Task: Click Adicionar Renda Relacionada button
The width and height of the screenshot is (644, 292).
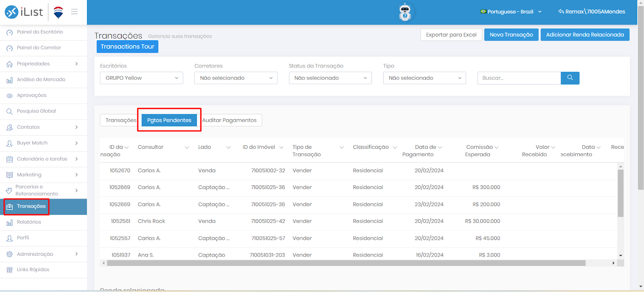Action: click(585, 35)
